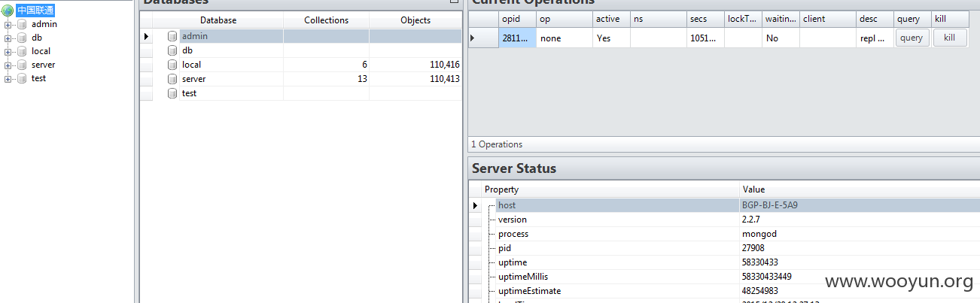The width and height of the screenshot is (980, 303).
Task: Sort databases by Objects column header
Action: coord(415,20)
